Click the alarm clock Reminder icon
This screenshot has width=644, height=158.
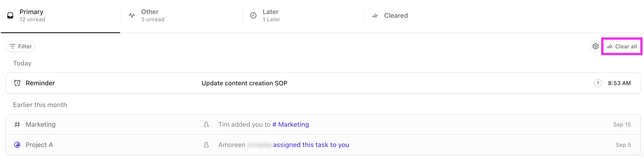point(17,83)
